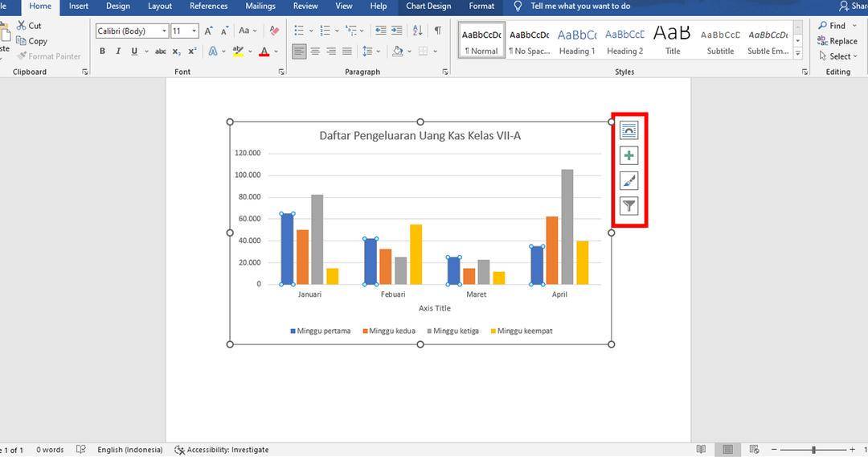This screenshot has width=868, height=457.
Task: Show paragraph marks and formatting symbols
Action: [438, 31]
